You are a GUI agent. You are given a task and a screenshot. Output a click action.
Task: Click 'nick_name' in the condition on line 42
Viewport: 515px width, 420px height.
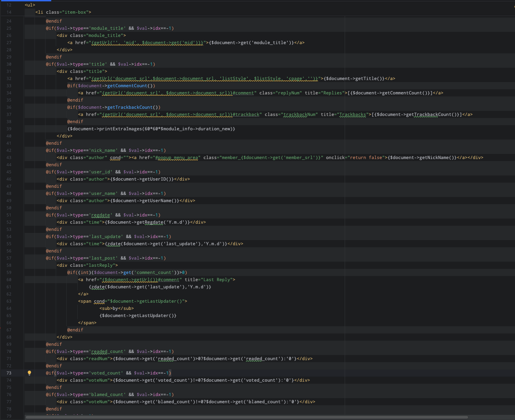point(103,150)
